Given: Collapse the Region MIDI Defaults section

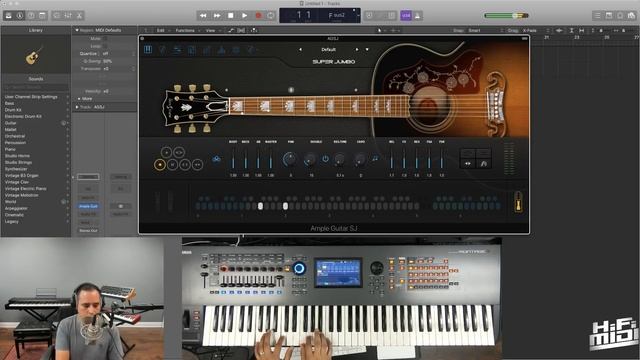Looking at the screenshot, I should coord(77,30).
